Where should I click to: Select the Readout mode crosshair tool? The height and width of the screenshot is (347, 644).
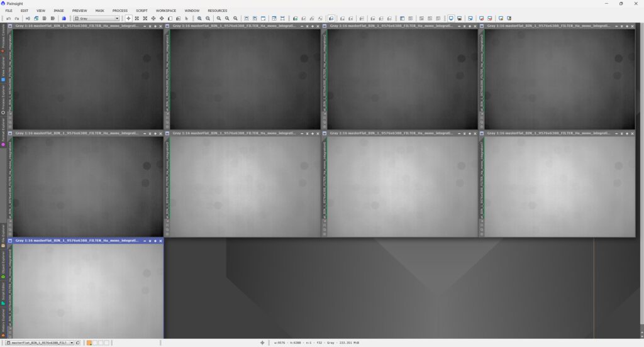(128, 18)
